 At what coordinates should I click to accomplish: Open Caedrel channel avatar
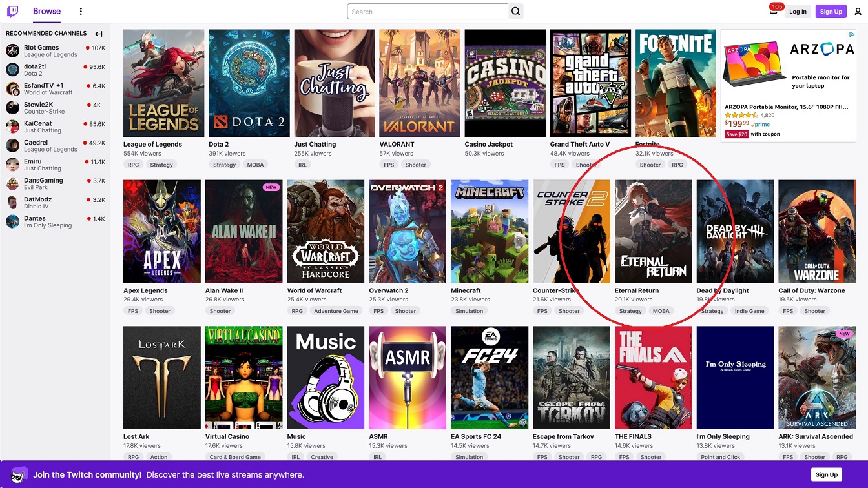[13, 146]
